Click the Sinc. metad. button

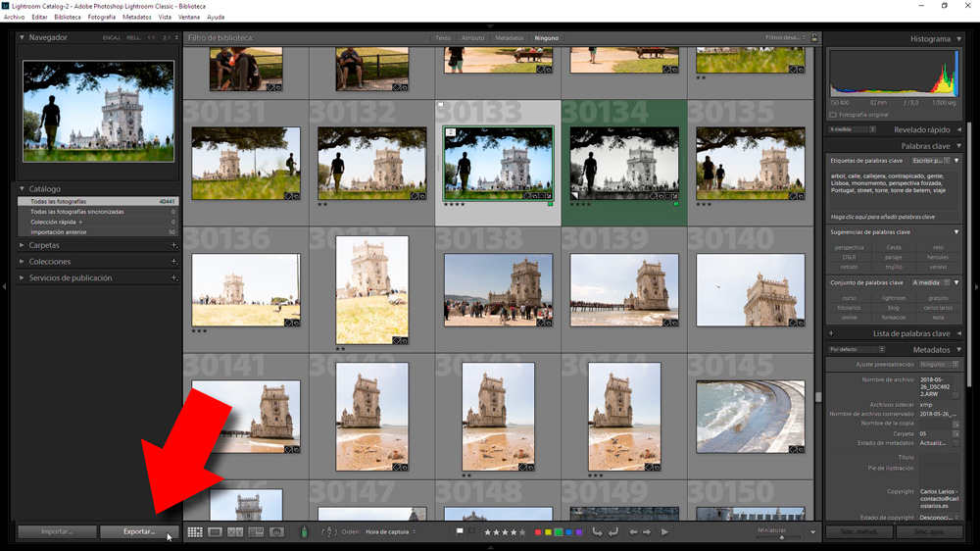tap(859, 531)
